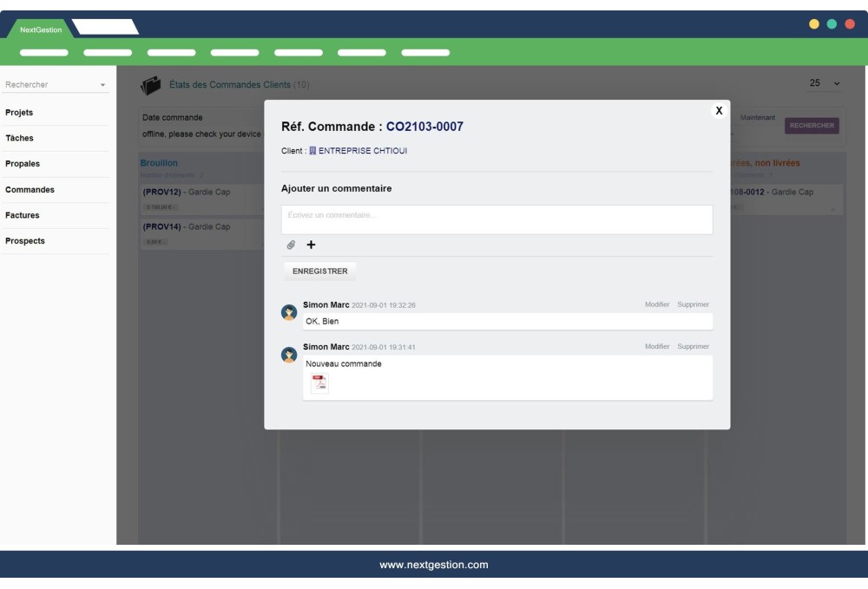Click the Écrivez un commentaire input field
The image size is (868, 589).
495,219
